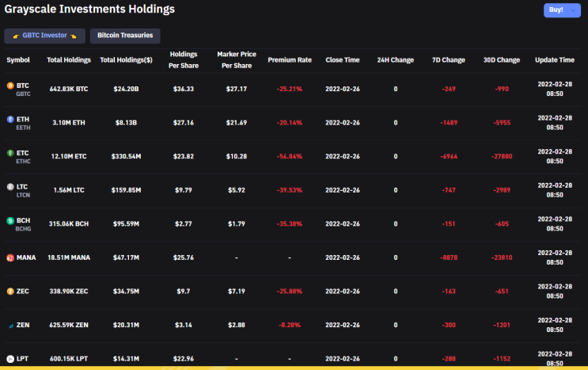This screenshot has width=588, height=370.
Task: Sort by Total Holdings($) column header
Action: (126, 60)
